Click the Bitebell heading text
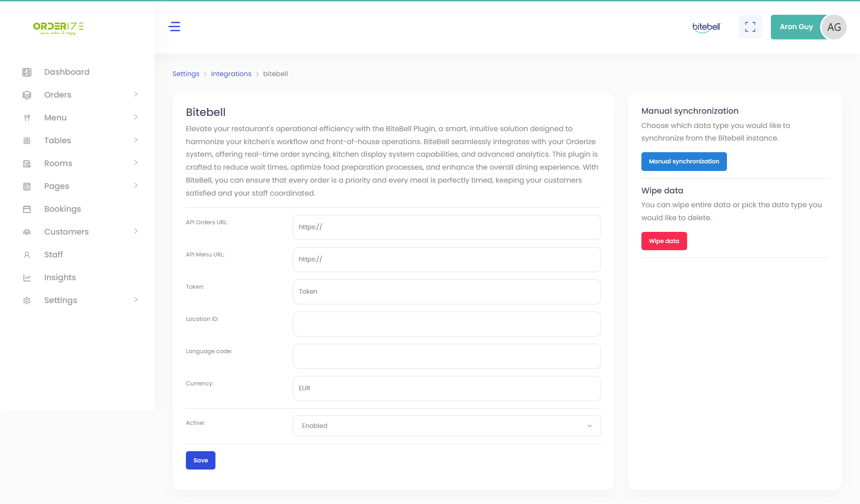Viewport: 860px width, 504px height. point(206,112)
